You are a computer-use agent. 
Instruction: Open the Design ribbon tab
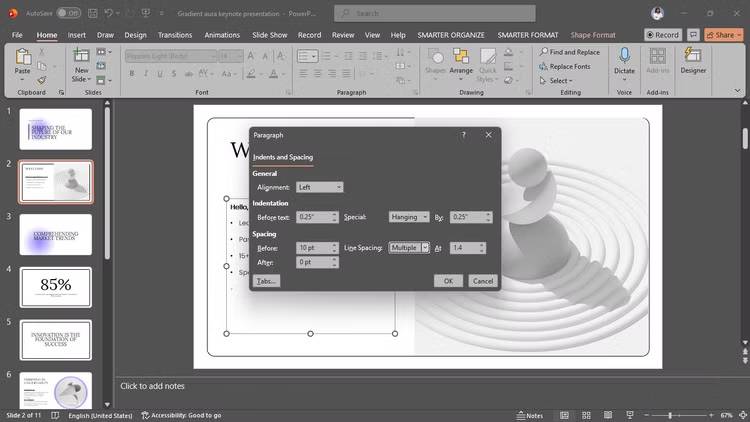135,35
